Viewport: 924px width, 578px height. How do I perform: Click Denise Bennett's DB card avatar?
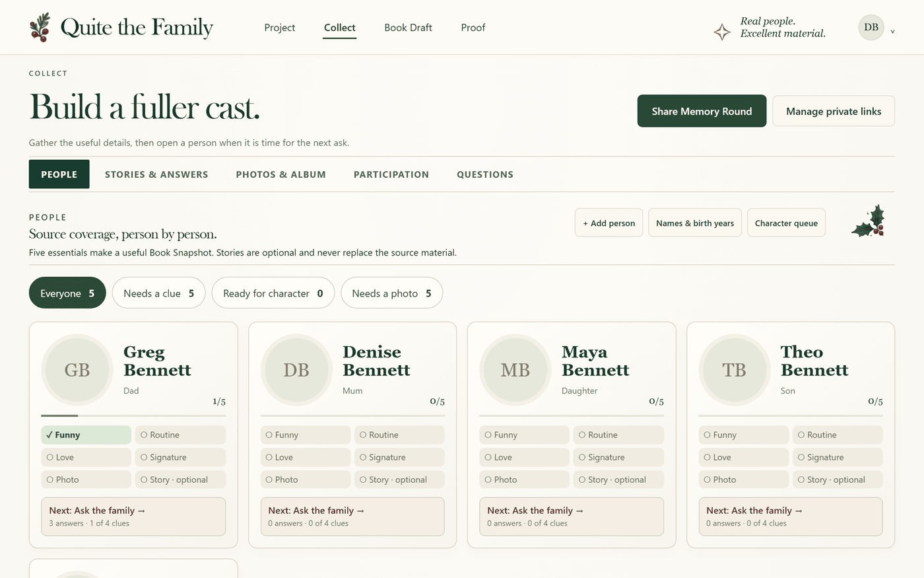pyautogui.click(x=296, y=370)
